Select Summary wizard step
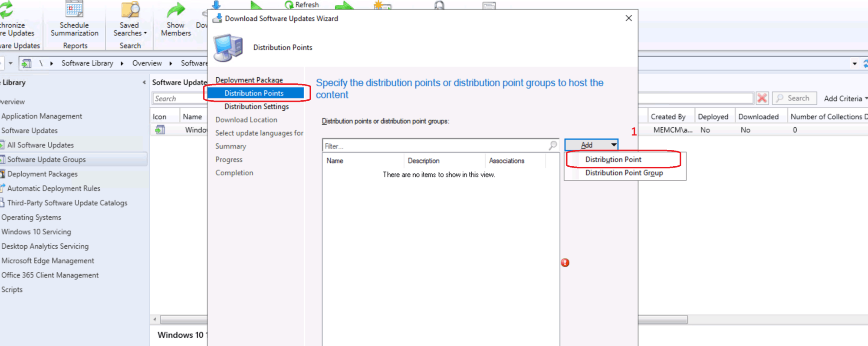 tap(230, 146)
